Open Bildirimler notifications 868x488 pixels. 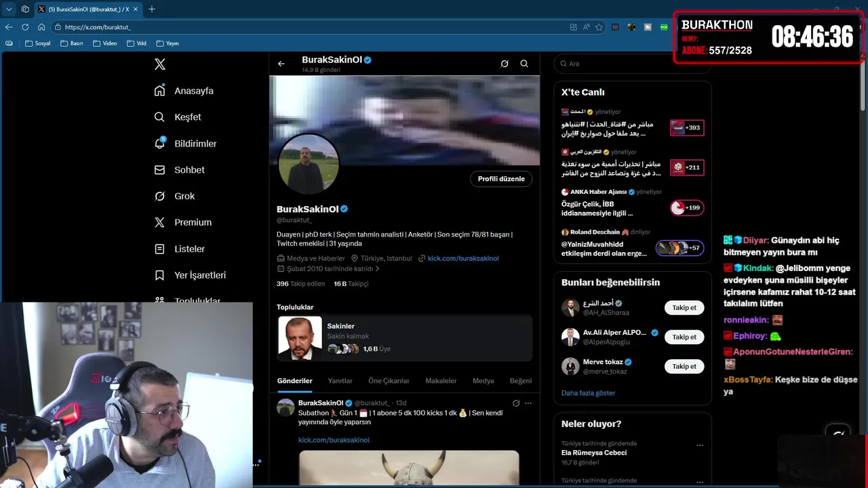(186, 144)
